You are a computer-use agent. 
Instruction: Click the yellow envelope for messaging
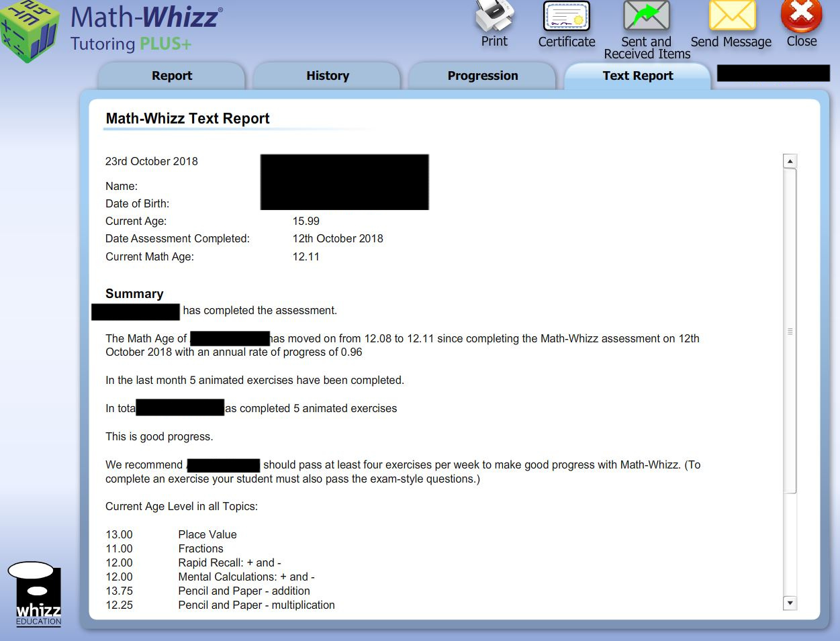tap(731, 17)
